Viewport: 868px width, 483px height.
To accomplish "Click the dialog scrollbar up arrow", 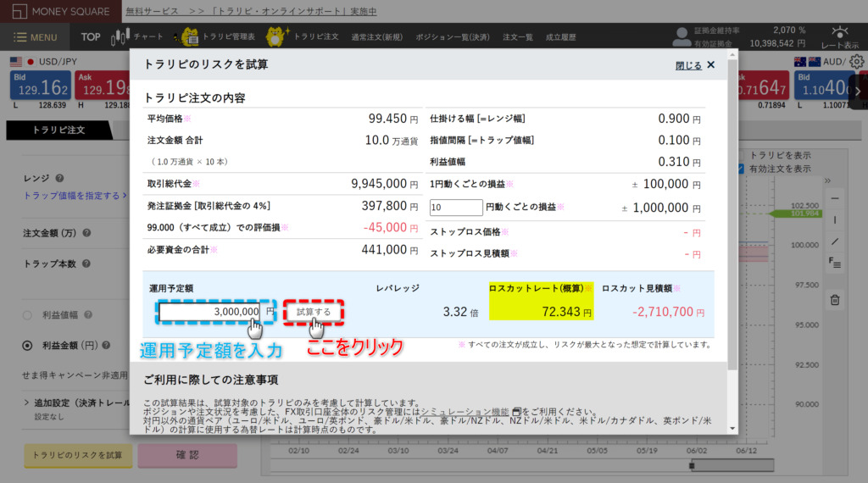I will coord(732,55).
